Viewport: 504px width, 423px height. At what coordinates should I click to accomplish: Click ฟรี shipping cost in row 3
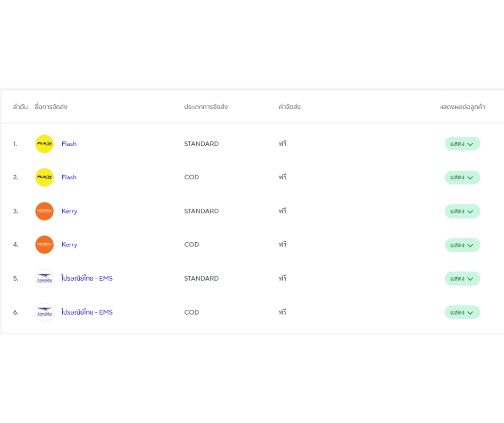[x=283, y=210]
